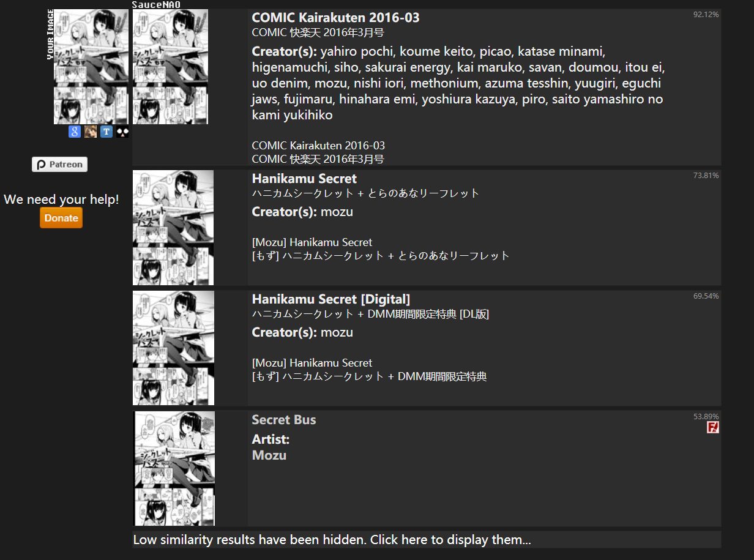
Task: Click the 92.12% similarity score
Action: point(706,14)
